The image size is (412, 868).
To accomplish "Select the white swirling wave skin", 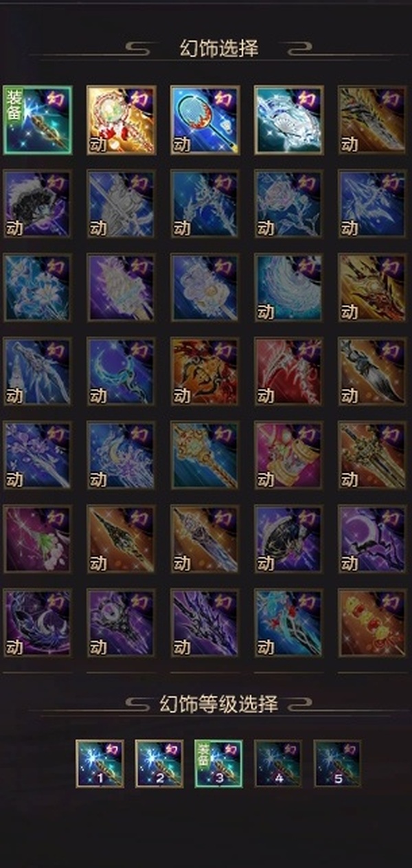I will (289, 287).
